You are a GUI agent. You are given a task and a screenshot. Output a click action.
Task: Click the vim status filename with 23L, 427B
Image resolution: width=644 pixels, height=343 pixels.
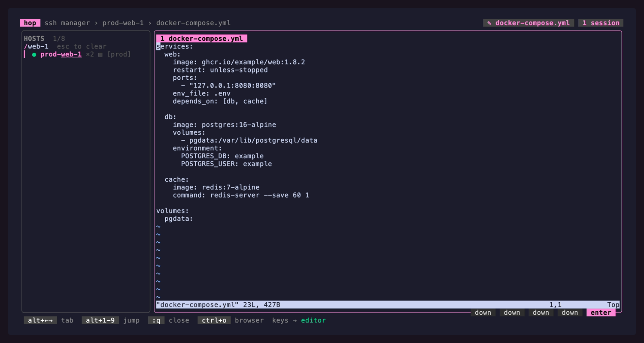(218, 305)
